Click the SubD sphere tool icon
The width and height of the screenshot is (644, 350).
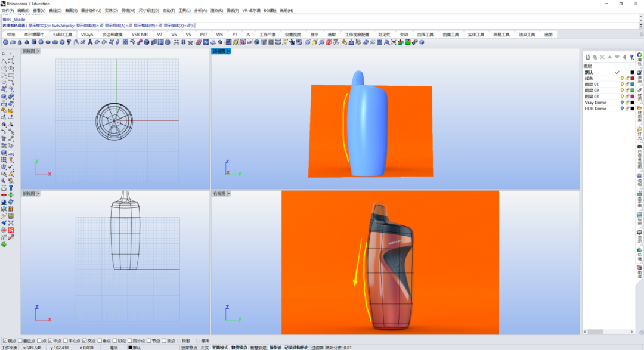(x=41, y=42)
